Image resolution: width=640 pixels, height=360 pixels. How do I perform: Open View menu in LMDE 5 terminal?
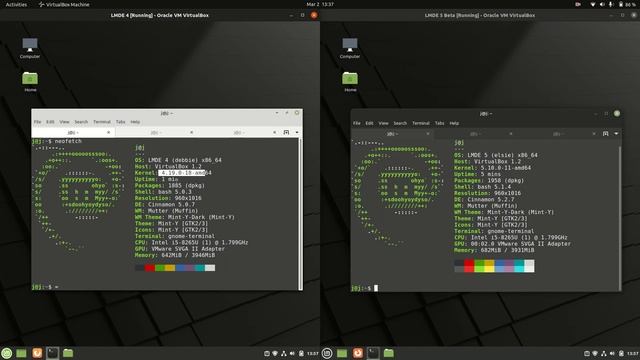pos(383,123)
